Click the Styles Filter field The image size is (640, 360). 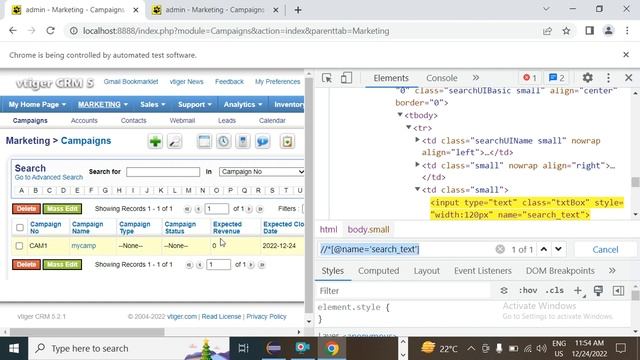coord(404,291)
